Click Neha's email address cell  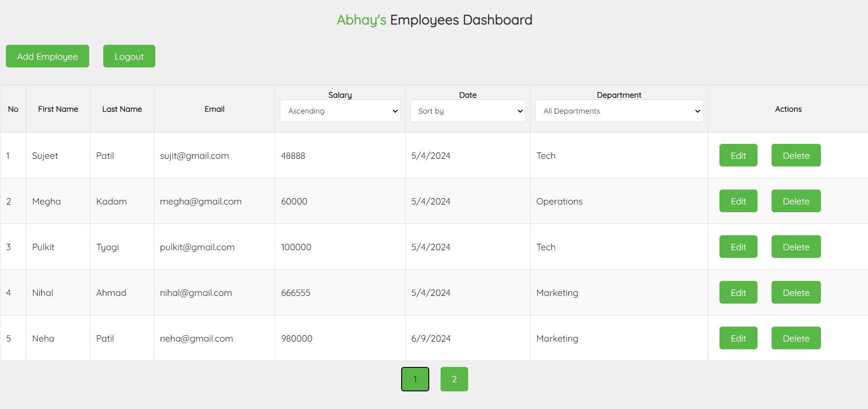[x=197, y=338]
